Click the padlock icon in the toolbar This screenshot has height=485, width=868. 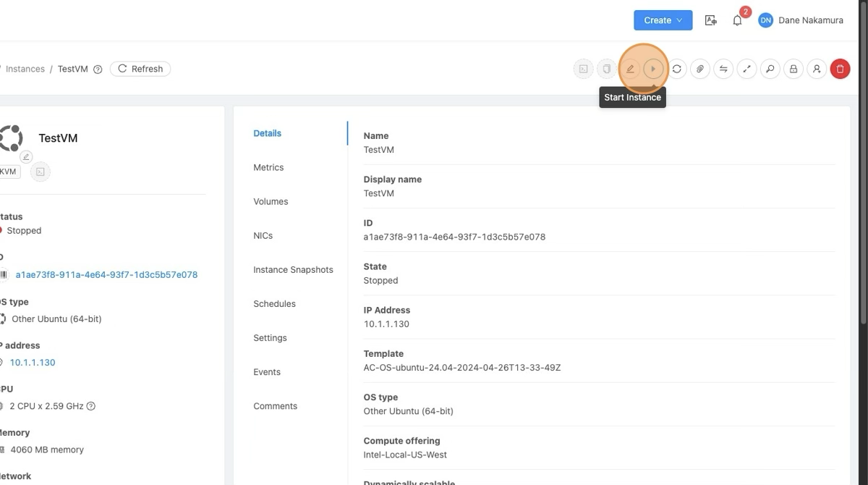click(793, 69)
